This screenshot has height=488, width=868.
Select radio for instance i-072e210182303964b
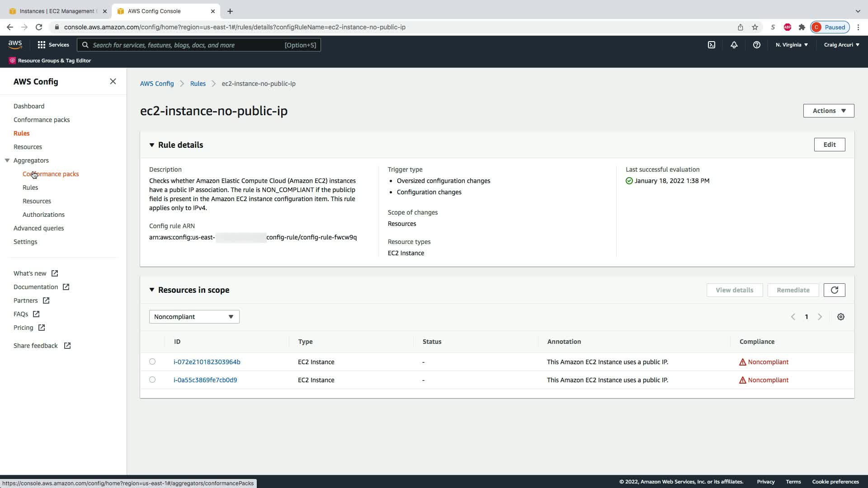[152, 361]
